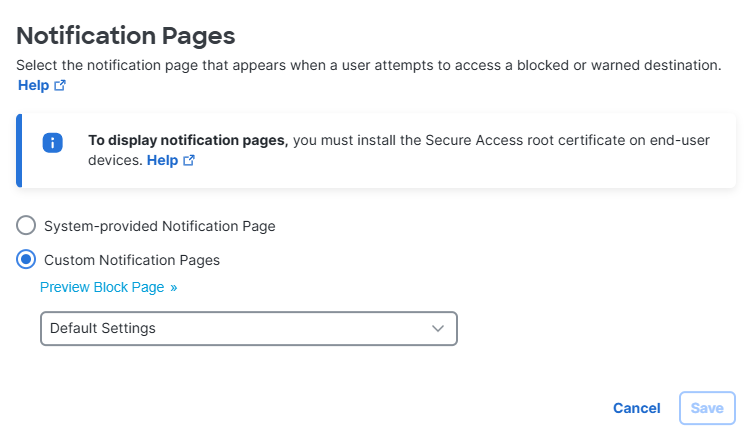747x438 pixels.
Task: Click the blue info icon in banner
Action: coord(52,143)
